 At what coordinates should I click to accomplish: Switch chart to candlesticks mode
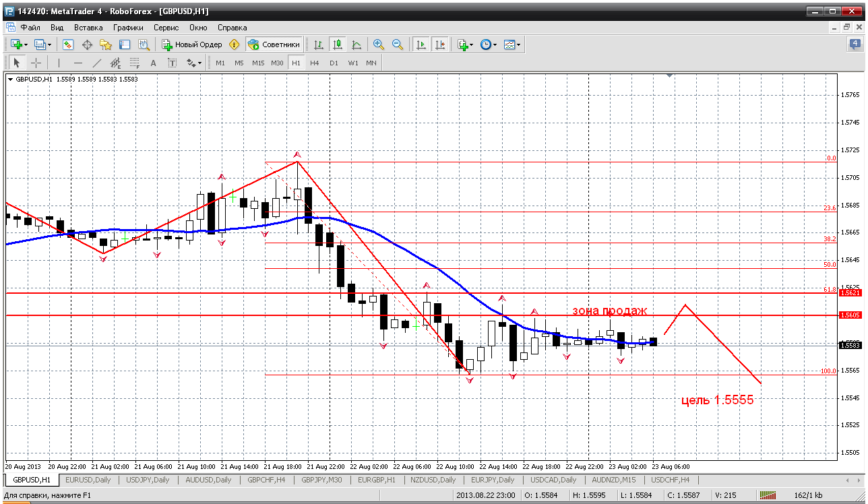point(338,44)
